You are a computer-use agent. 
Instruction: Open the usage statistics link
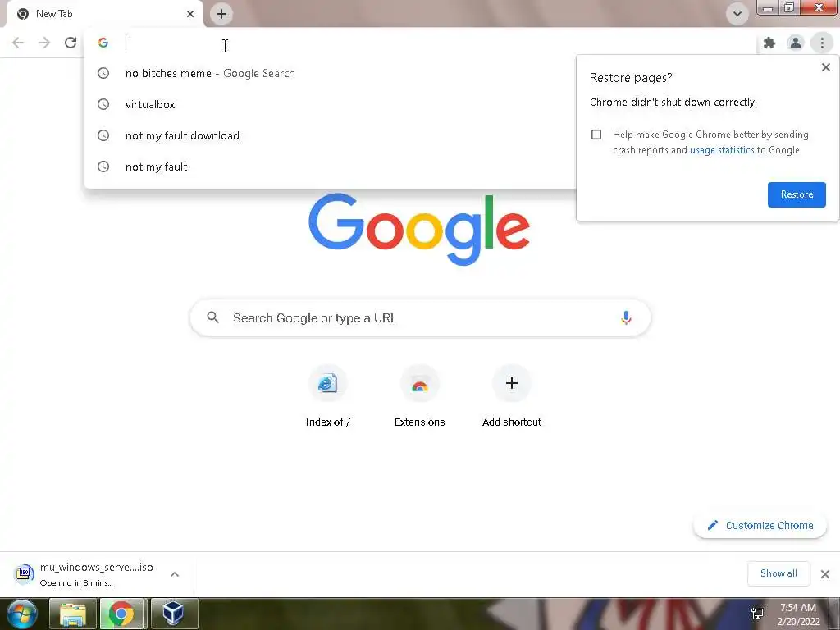coord(722,150)
